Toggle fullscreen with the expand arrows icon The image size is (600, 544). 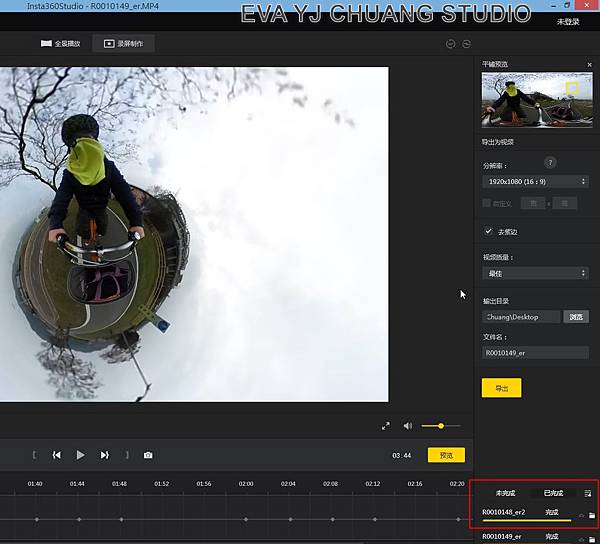tap(386, 426)
